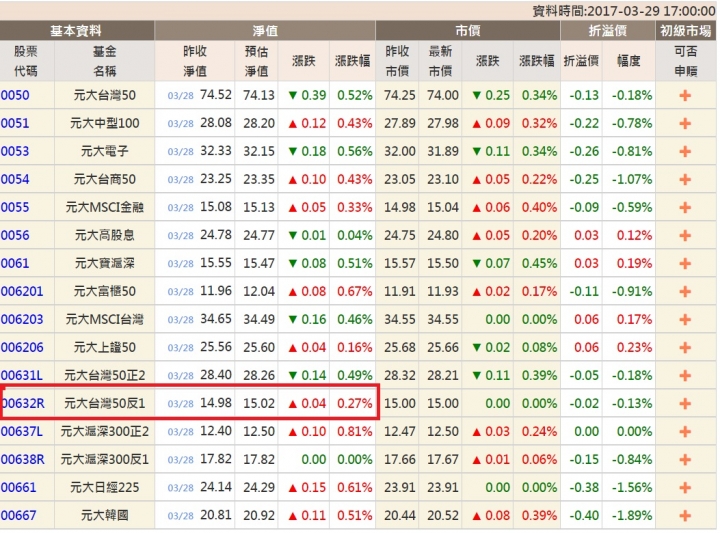Image resolution: width=720 pixels, height=533 pixels.
Task: Open stock code 00631L link
Action: click(22, 376)
